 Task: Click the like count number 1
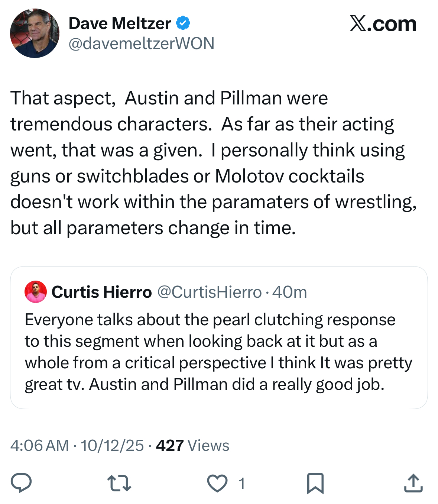[x=241, y=484]
